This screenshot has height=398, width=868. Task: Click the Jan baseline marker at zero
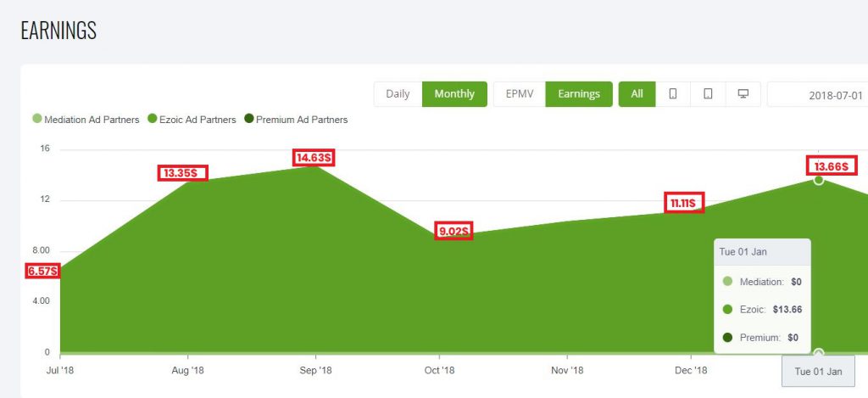tap(819, 352)
